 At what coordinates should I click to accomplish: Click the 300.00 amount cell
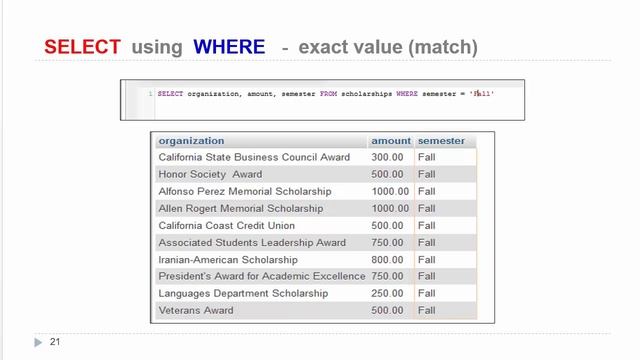click(387, 157)
